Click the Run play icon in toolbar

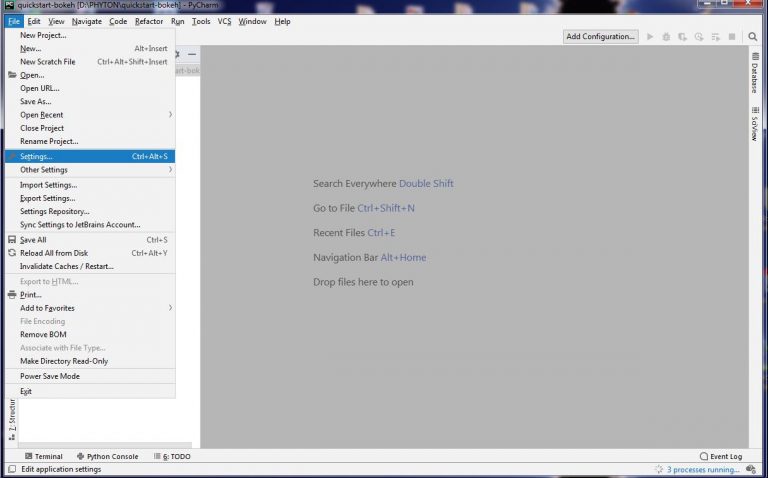(650, 36)
